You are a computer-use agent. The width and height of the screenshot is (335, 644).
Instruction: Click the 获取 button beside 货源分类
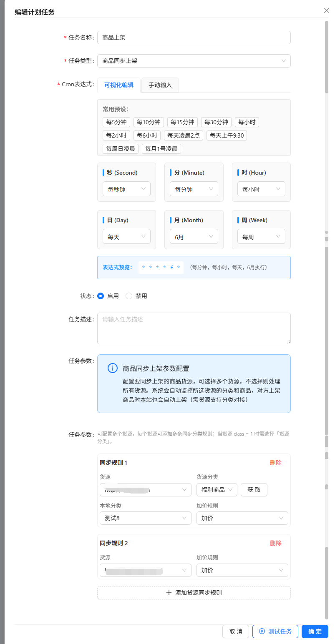click(254, 490)
